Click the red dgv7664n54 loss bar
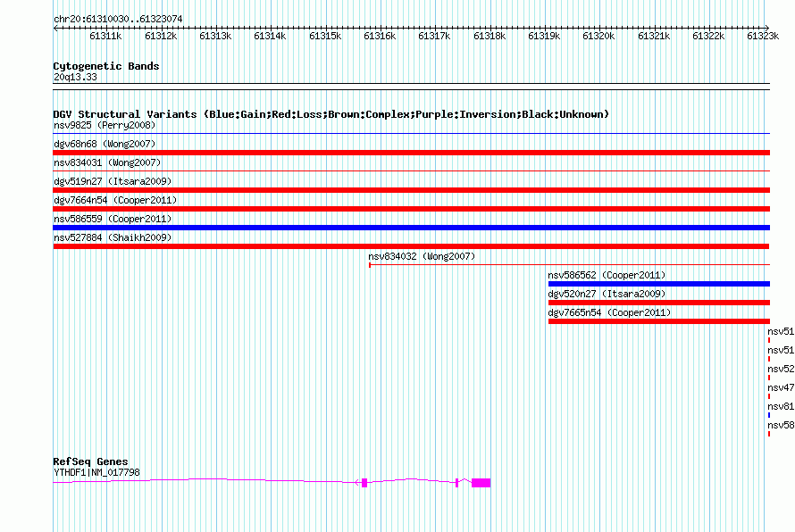 click(412, 209)
